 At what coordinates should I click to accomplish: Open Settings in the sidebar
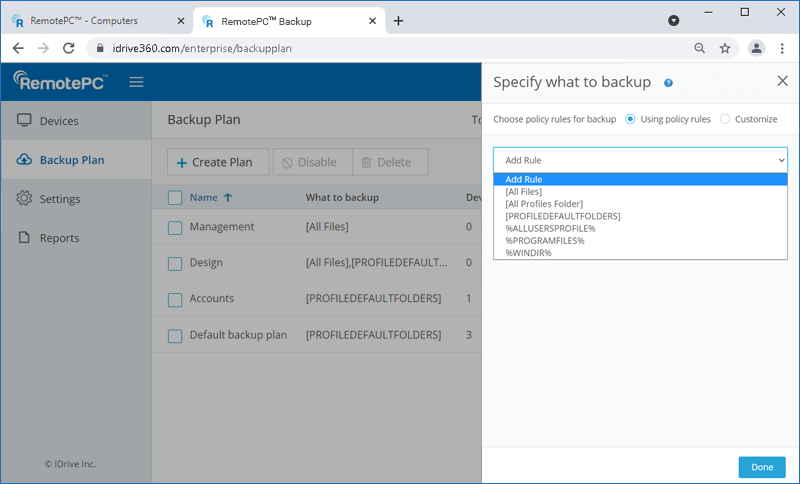pos(77,198)
